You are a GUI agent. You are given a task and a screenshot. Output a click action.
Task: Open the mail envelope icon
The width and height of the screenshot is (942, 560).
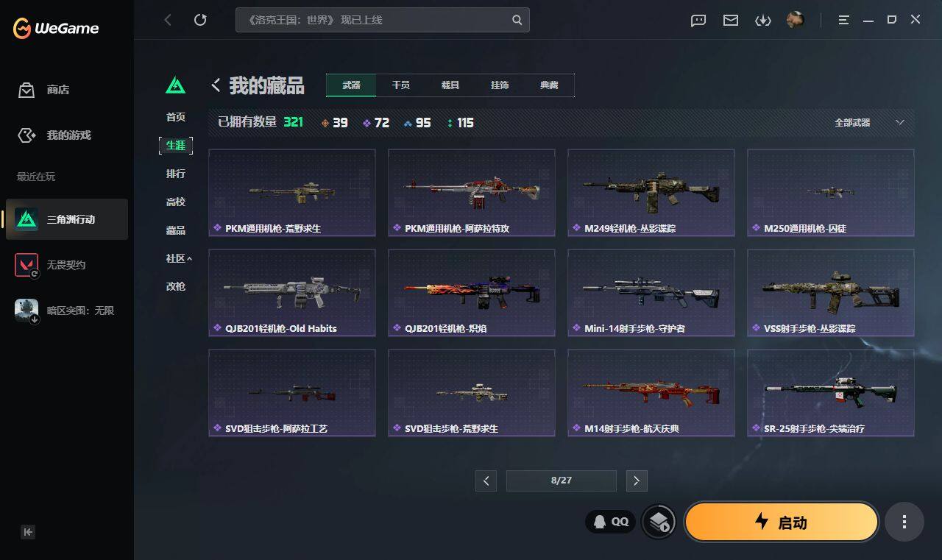tap(731, 21)
